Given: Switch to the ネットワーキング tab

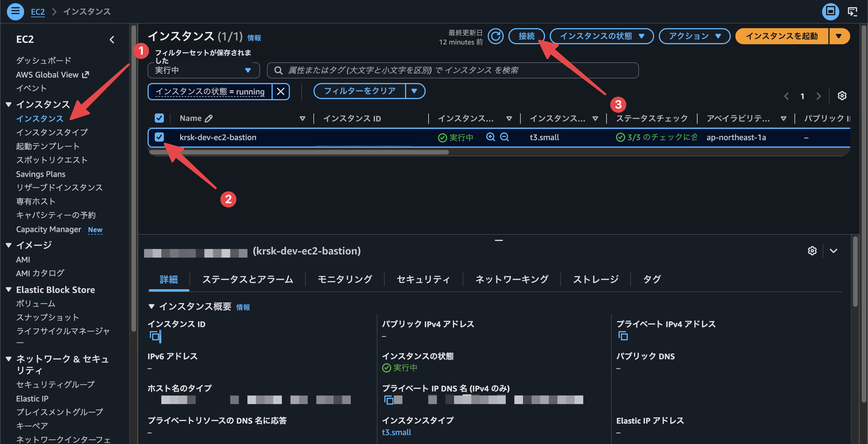Looking at the screenshot, I should tap(511, 279).
